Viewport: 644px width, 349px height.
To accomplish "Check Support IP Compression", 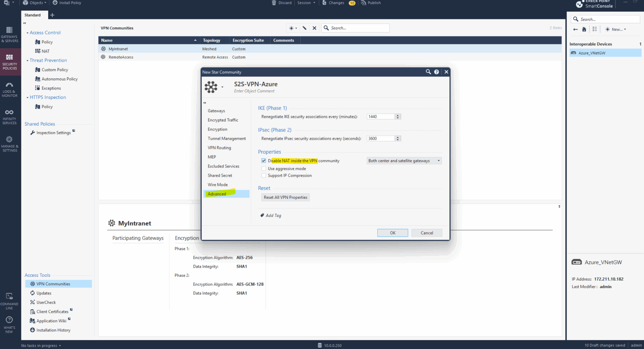I will click(264, 175).
